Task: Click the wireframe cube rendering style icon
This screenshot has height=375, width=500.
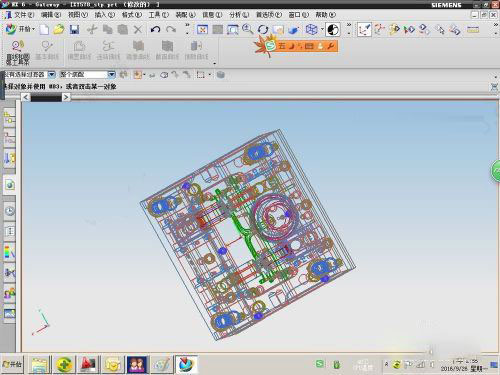Action: pos(311,30)
